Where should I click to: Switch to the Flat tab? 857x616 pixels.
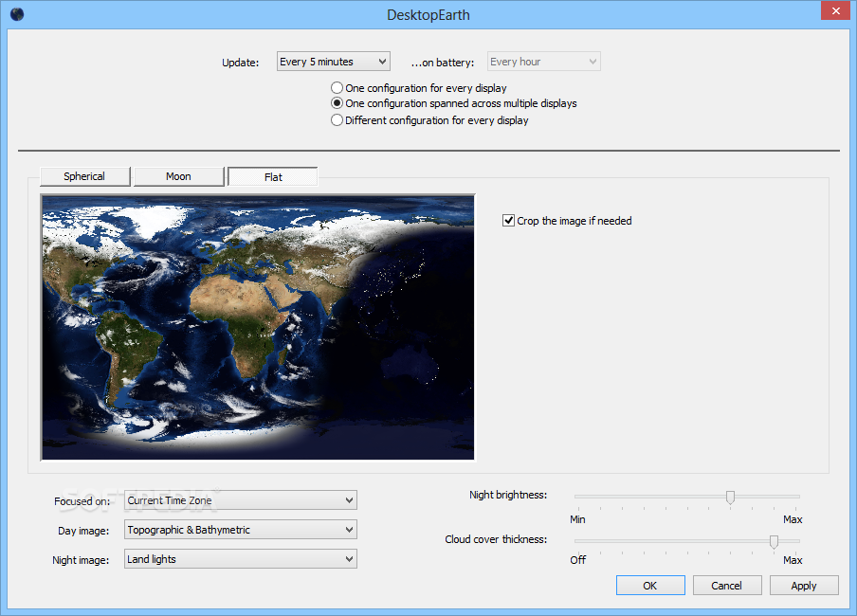pos(273,176)
